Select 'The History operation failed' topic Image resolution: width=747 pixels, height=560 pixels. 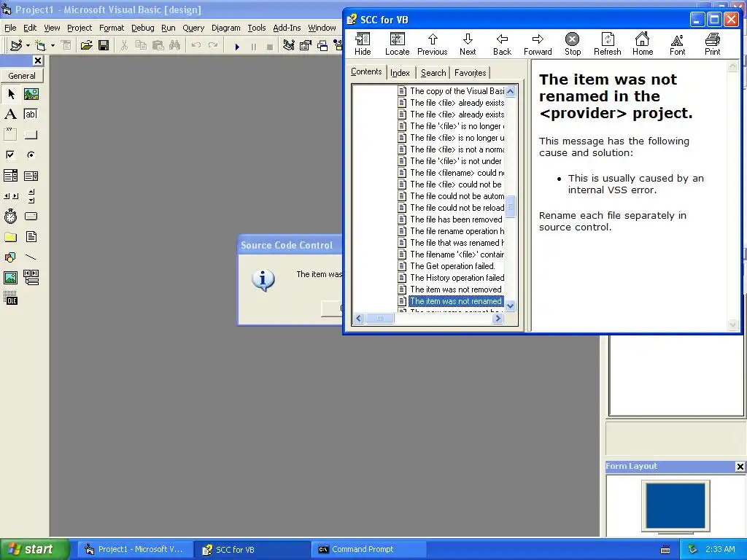tap(457, 278)
